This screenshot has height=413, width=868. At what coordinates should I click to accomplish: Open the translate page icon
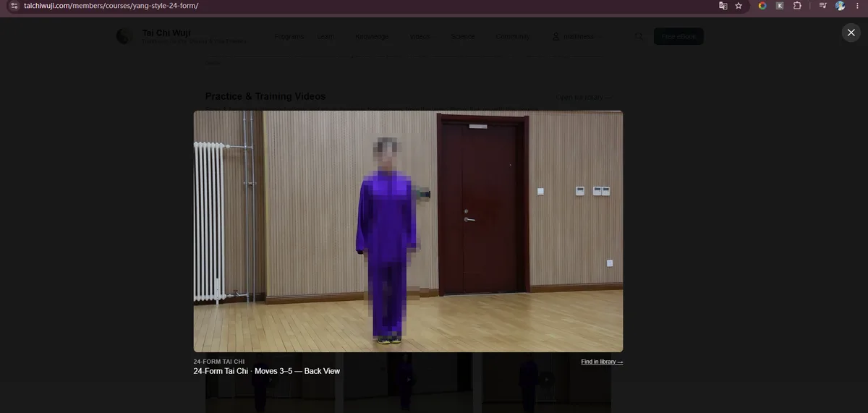coord(723,5)
